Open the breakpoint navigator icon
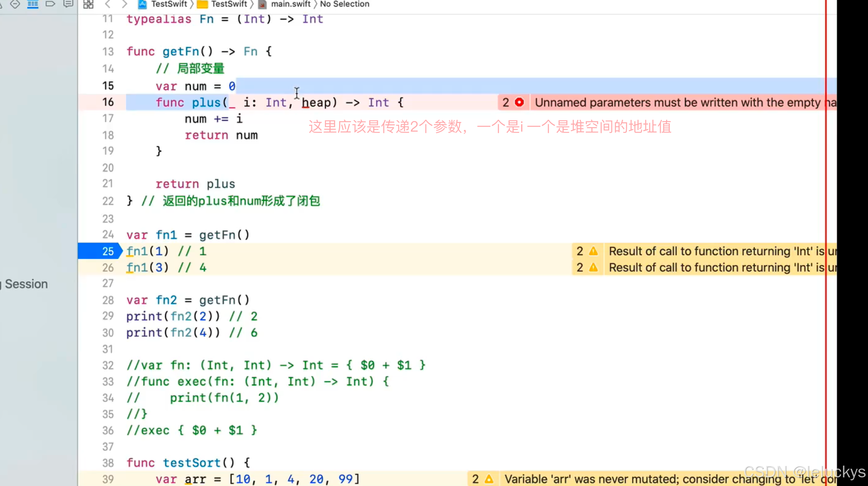Image resolution: width=868 pixels, height=486 pixels. pyautogui.click(x=50, y=4)
